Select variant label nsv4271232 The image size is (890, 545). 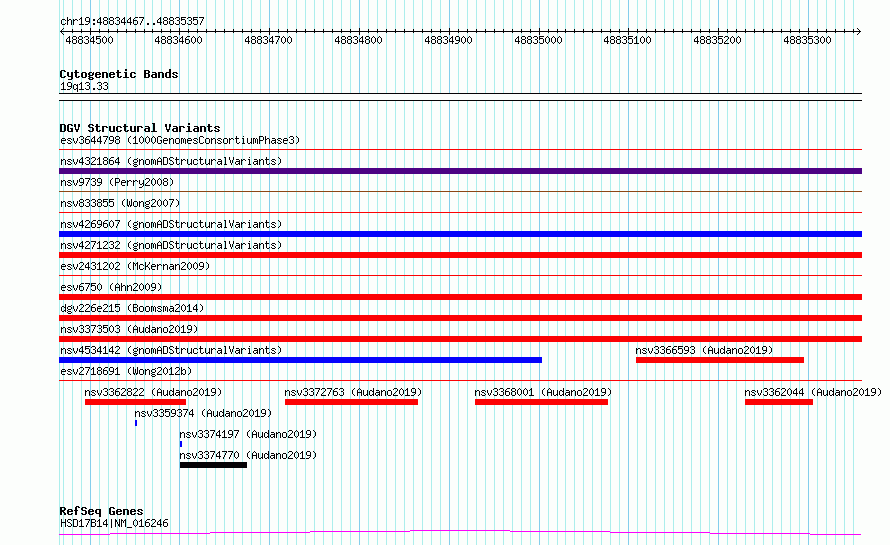(x=171, y=245)
